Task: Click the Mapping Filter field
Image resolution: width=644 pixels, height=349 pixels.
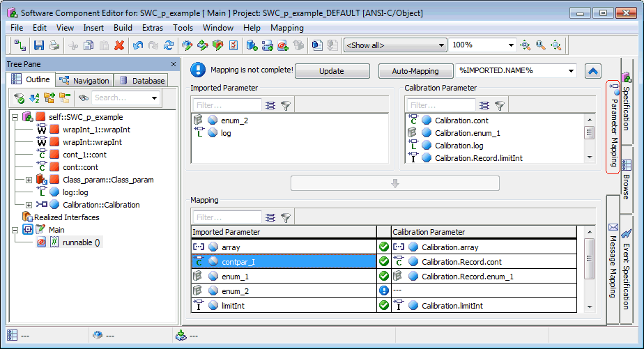Action: click(227, 217)
